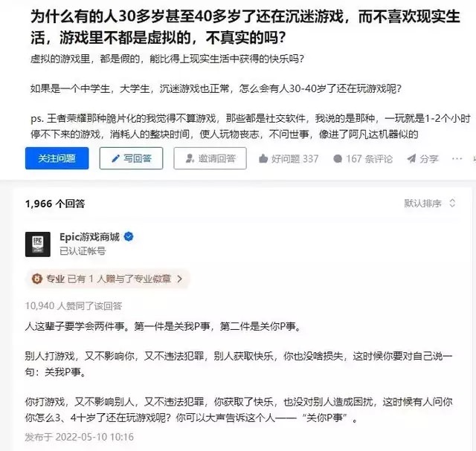
Task: Open the 默认排序 sort dropdown
Action: point(430,203)
